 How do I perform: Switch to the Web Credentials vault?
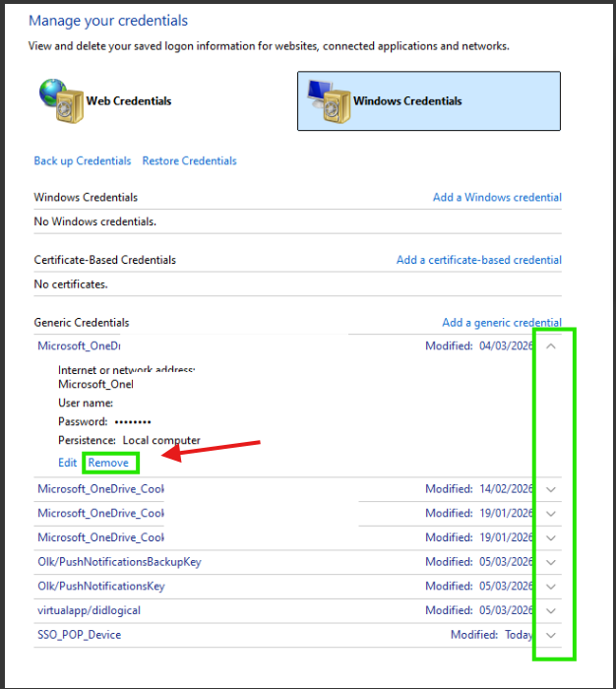coord(105,101)
